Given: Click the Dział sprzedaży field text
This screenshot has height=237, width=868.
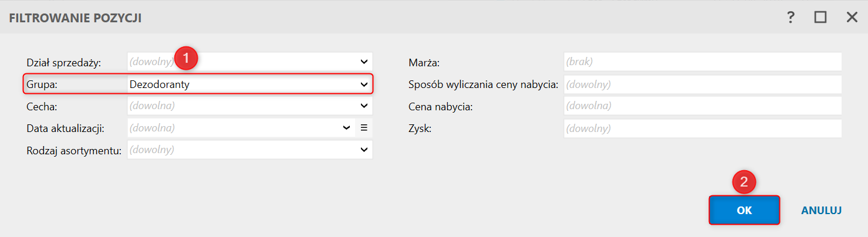Looking at the screenshot, I should coord(152,60).
